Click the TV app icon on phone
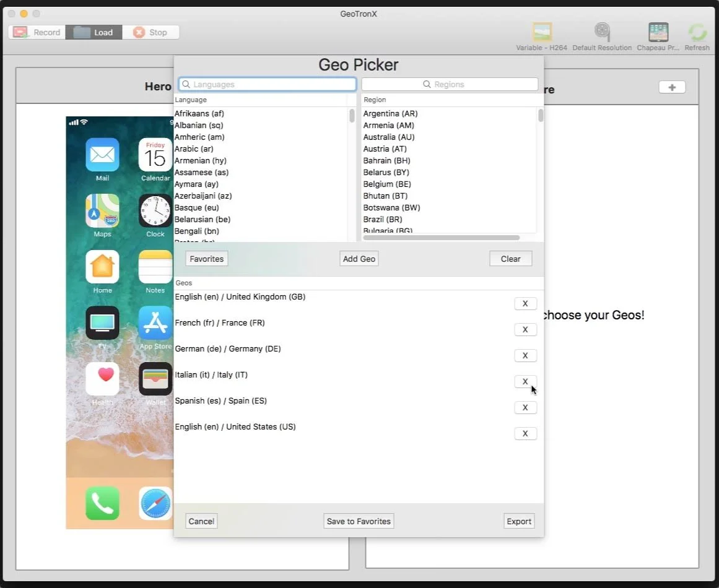719x588 pixels. (102, 322)
